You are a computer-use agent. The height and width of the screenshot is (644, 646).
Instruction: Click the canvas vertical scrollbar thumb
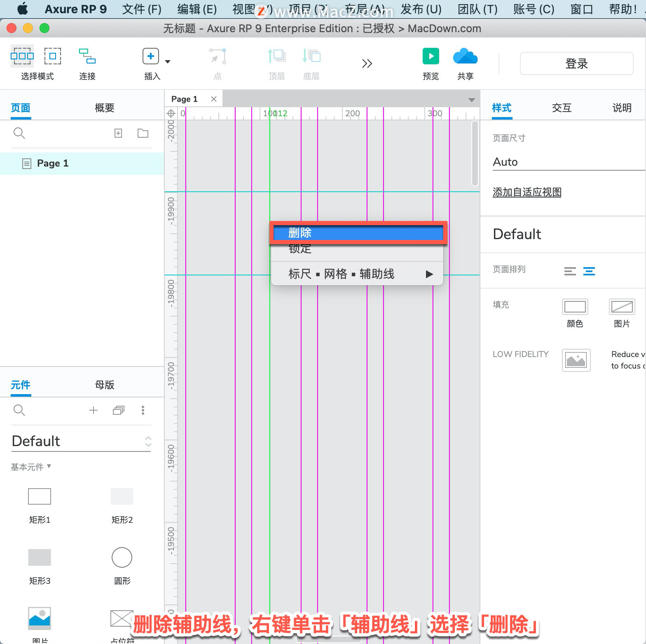tap(475, 153)
